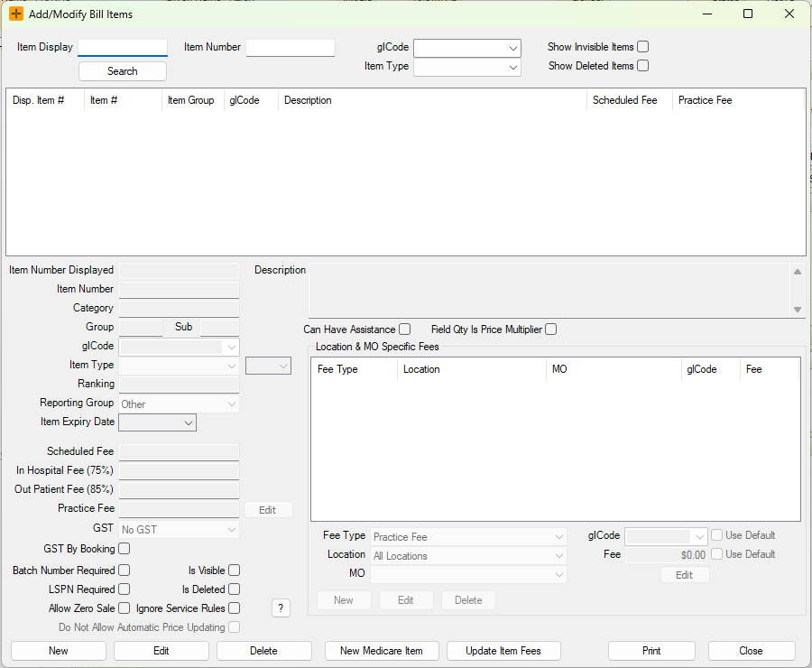Sort by the Scheduled Fee column header
This screenshot has height=668, width=812.
tap(625, 100)
